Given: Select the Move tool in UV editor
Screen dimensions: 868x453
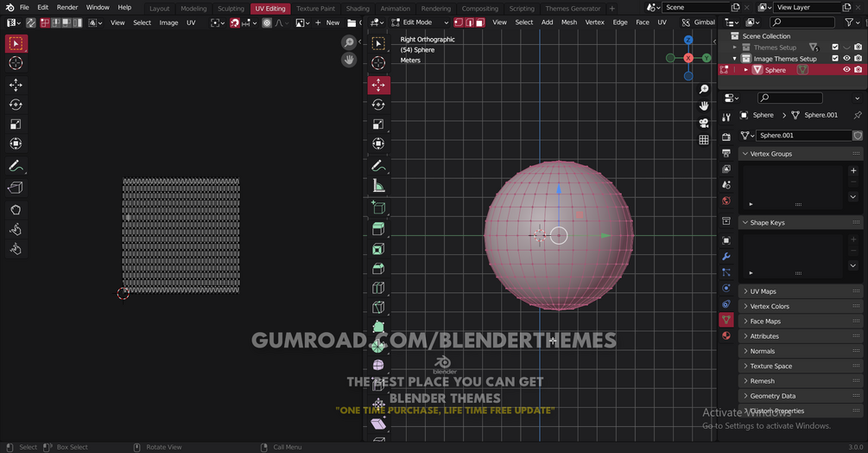Looking at the screenshot, I should click(x=16, y=85).
